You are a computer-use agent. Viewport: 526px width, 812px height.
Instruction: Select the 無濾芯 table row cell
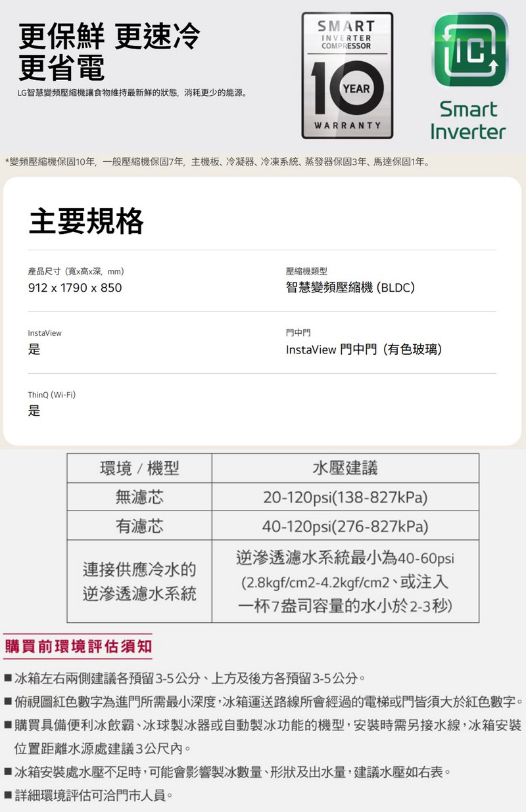tap(139, 498)
